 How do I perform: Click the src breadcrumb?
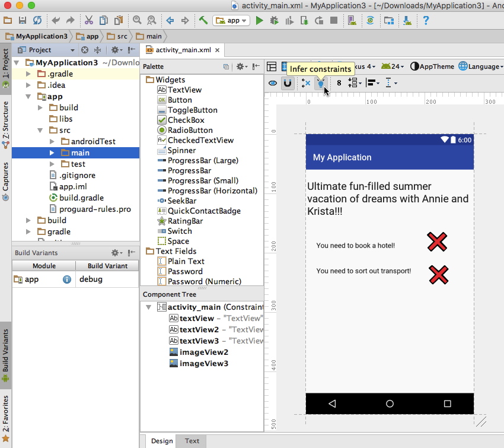(x=117, y=36)
